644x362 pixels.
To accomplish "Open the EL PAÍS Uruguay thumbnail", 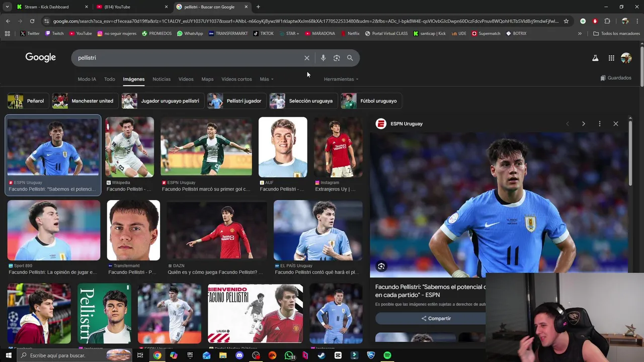I will (318, 230).
